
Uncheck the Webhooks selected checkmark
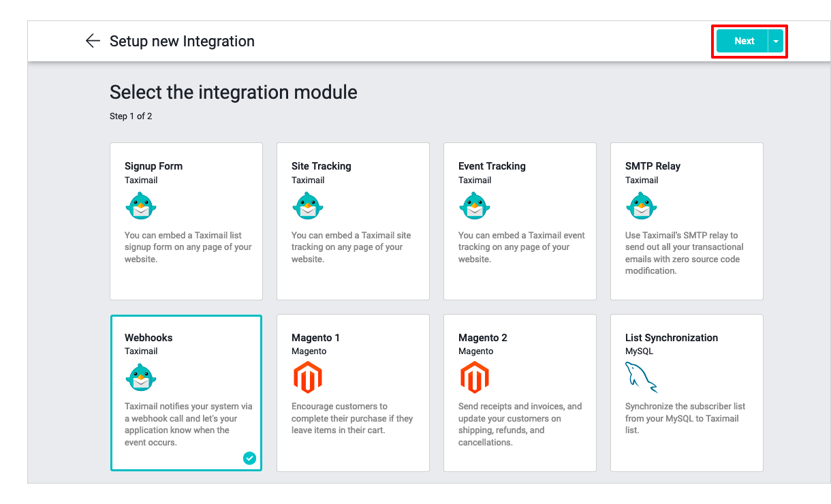[x=249, y=458]
